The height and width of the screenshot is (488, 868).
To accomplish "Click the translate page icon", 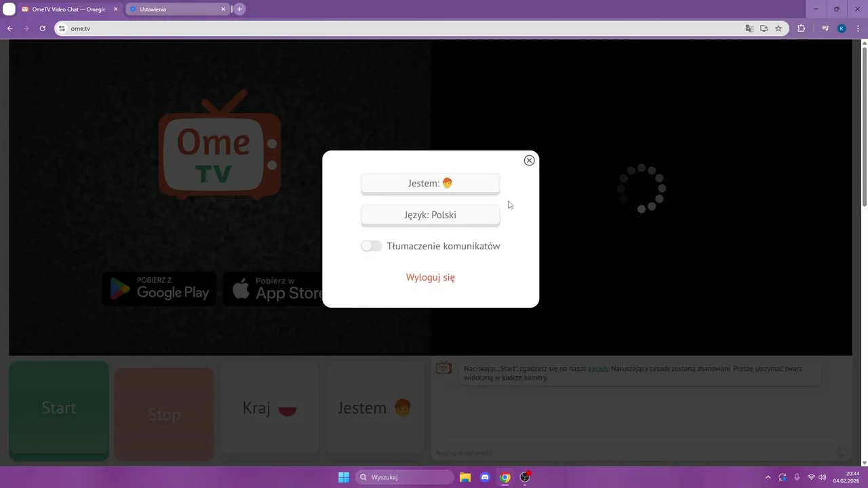I will [749, 28].
